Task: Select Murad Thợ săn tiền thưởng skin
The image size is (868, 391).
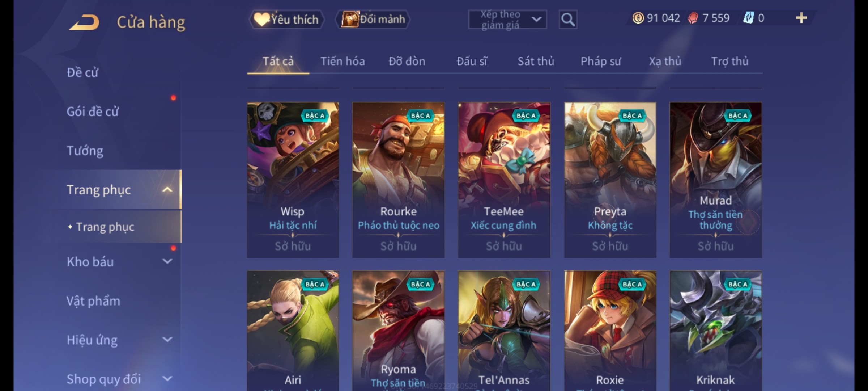Action: [715, 180]
